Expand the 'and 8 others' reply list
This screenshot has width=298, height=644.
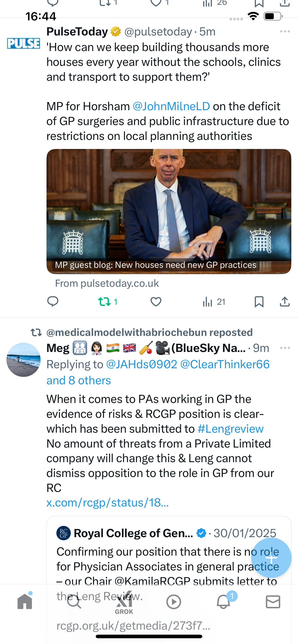click(79, 380)
